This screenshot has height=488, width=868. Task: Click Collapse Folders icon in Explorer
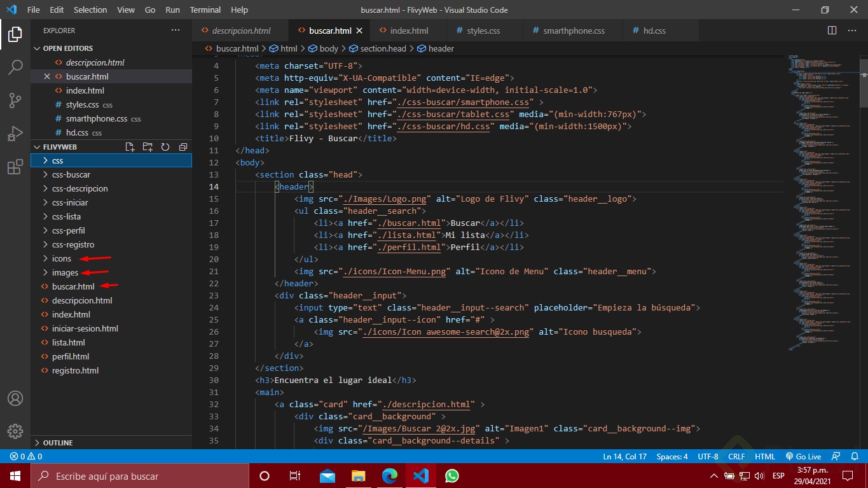[x=183, y=147]
